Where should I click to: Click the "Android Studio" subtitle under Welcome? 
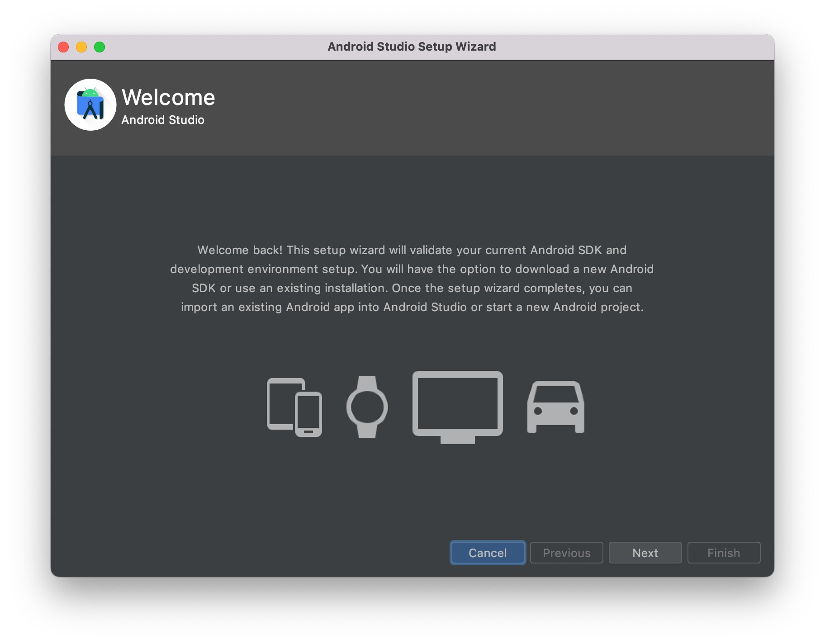[x=163, y=120]
